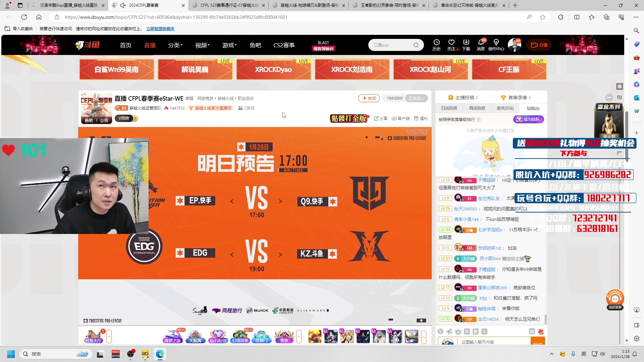644x362 pixels.
Task: Click the 客户端 client download icon
Action: pos(401,118)
